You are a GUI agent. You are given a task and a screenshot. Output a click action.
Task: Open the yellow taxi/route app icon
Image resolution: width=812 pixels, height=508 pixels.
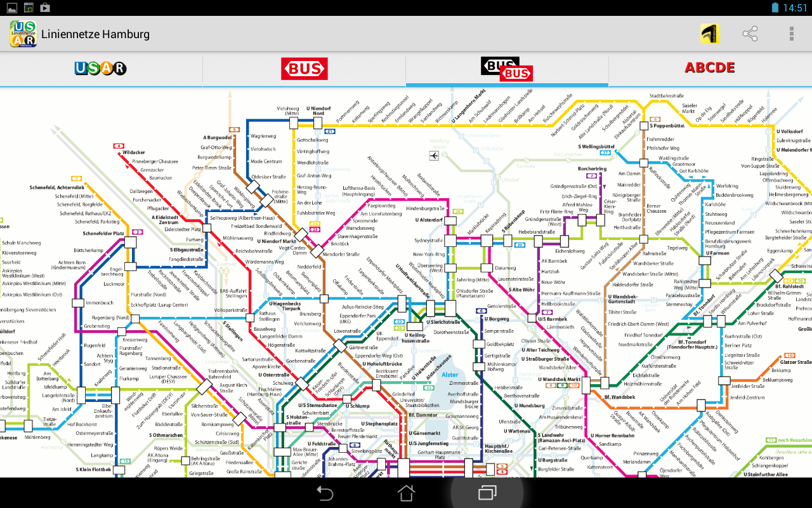coord(710,34)
